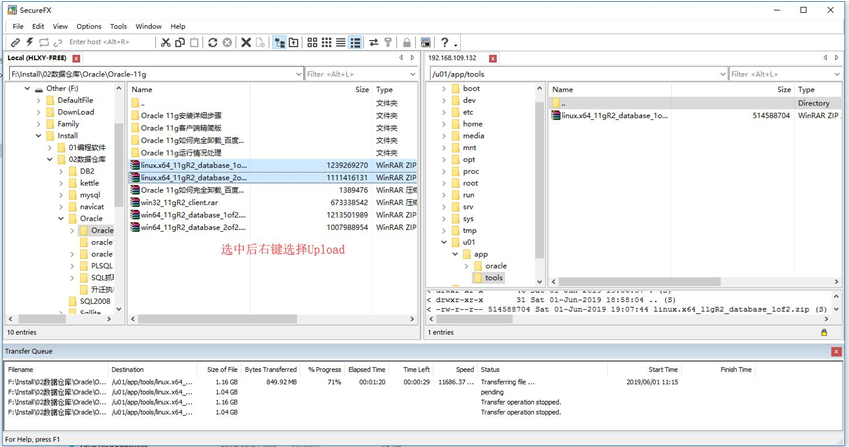
Task: Open the View menu
Action: coord(60,26)
